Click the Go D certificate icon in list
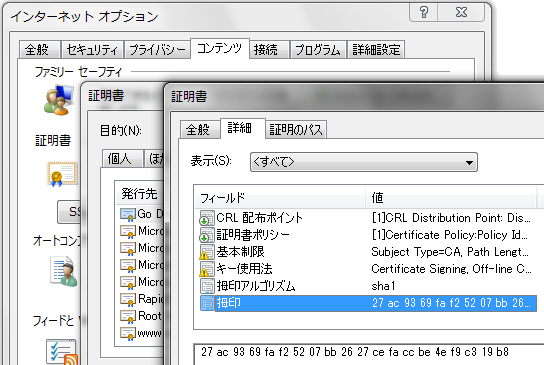 (x=128, y=214)
